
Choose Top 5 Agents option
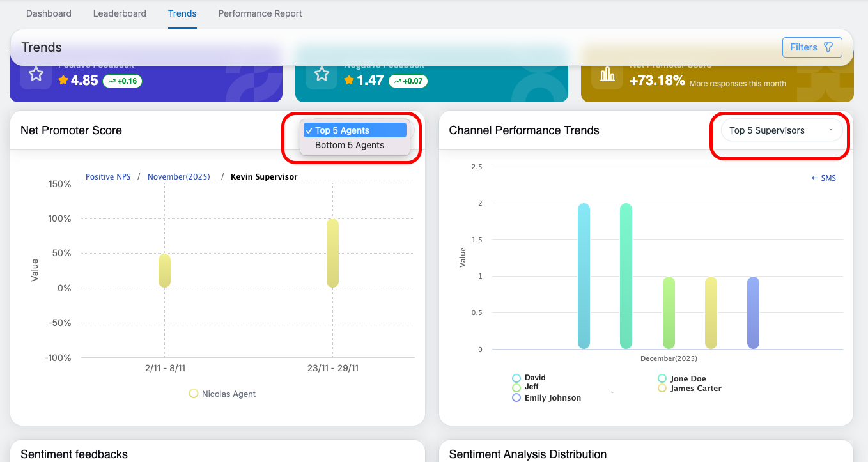point(343,130)
